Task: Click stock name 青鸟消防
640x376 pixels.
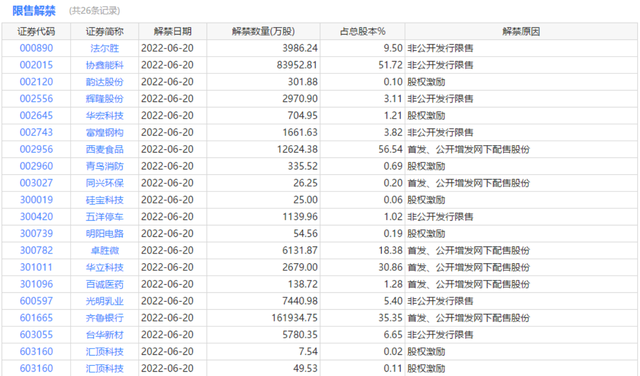Action: 104,166
